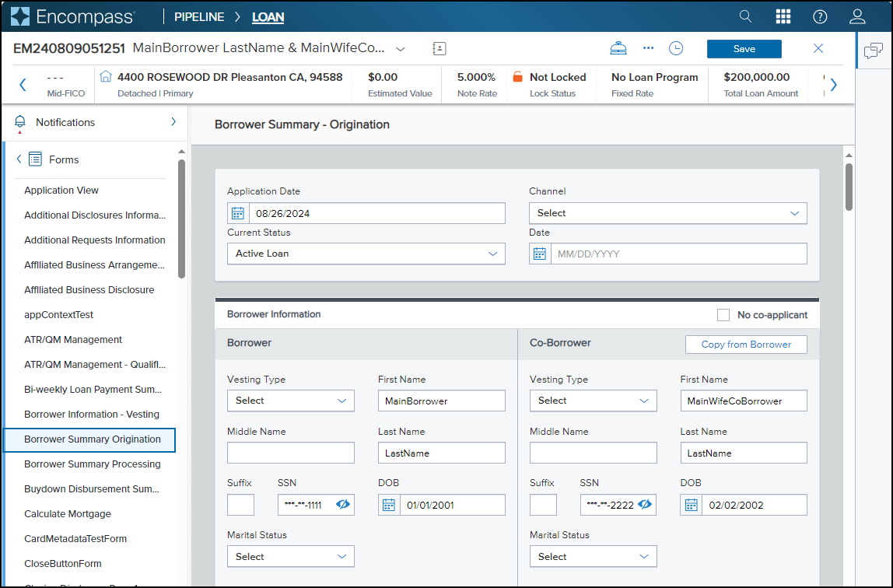Click the Borrower Middle Name field
This screenshot has width=893, height=588.
(291, 453)
